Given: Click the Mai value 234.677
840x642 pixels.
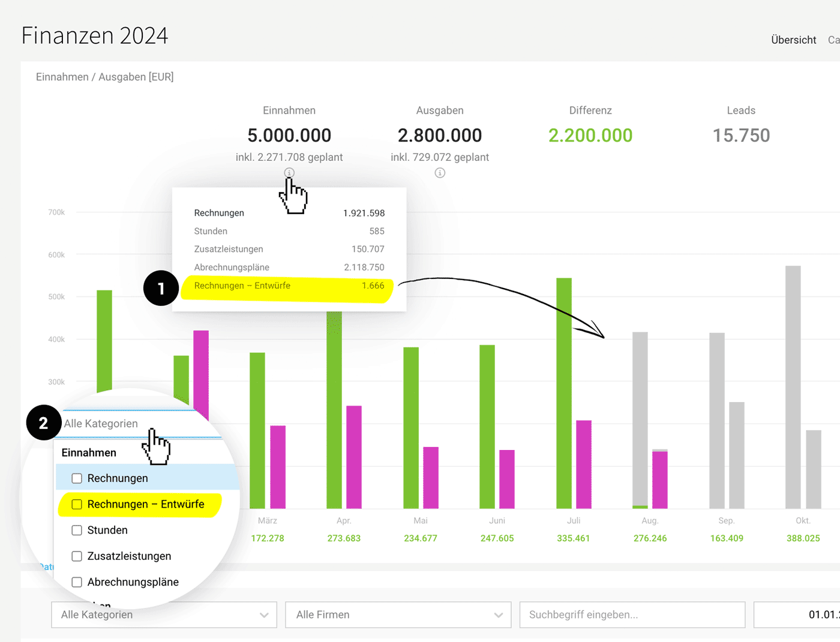Looking at the screenshot, I should tap(421, 538).
